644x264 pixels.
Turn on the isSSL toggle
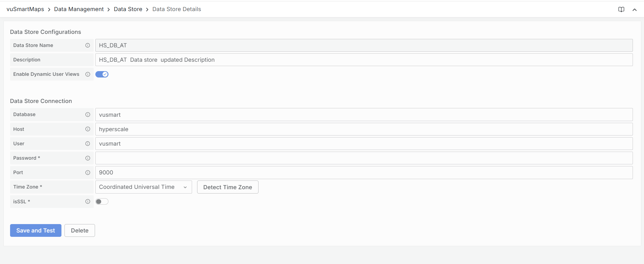click(102, 202)
